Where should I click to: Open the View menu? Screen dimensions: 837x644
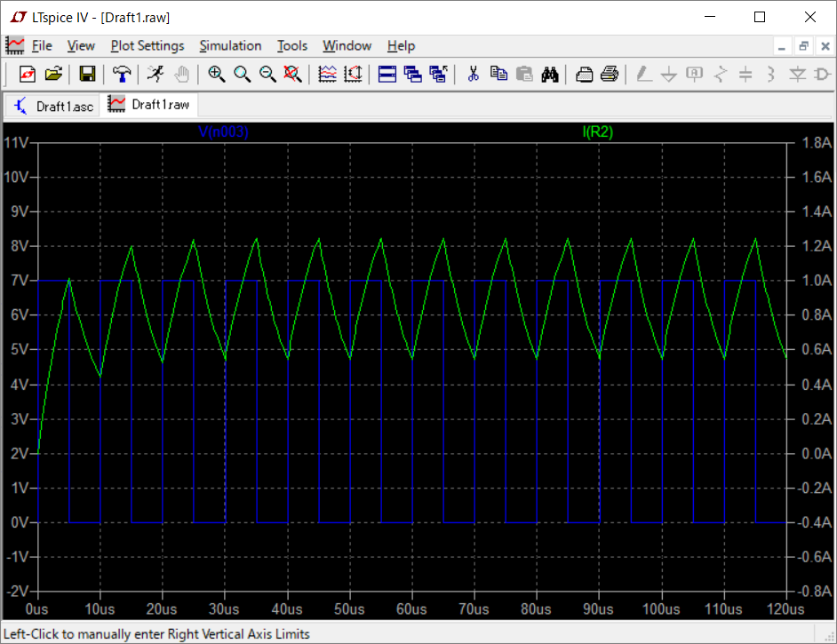81,46
